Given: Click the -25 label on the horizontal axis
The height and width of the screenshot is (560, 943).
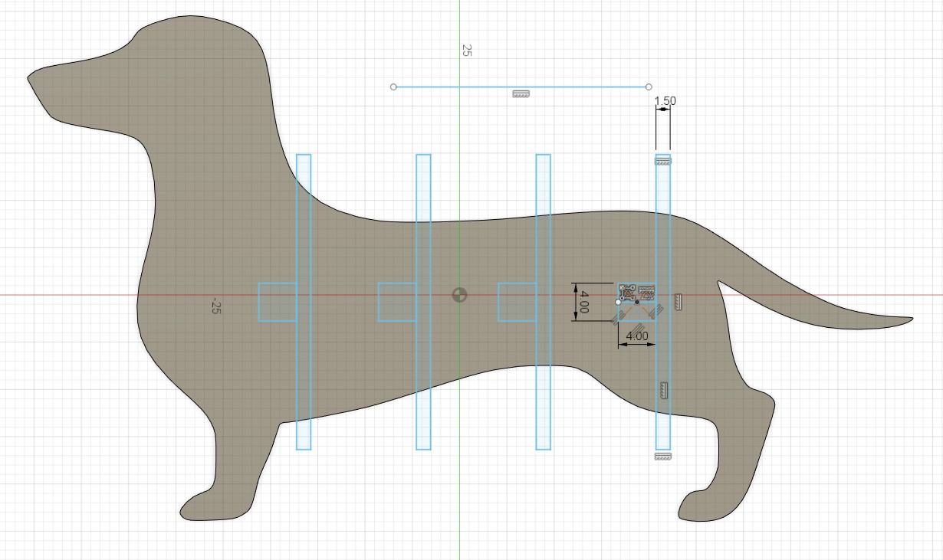Looking at the screenshot, I should pyautogui.click(x=216, y=306).
